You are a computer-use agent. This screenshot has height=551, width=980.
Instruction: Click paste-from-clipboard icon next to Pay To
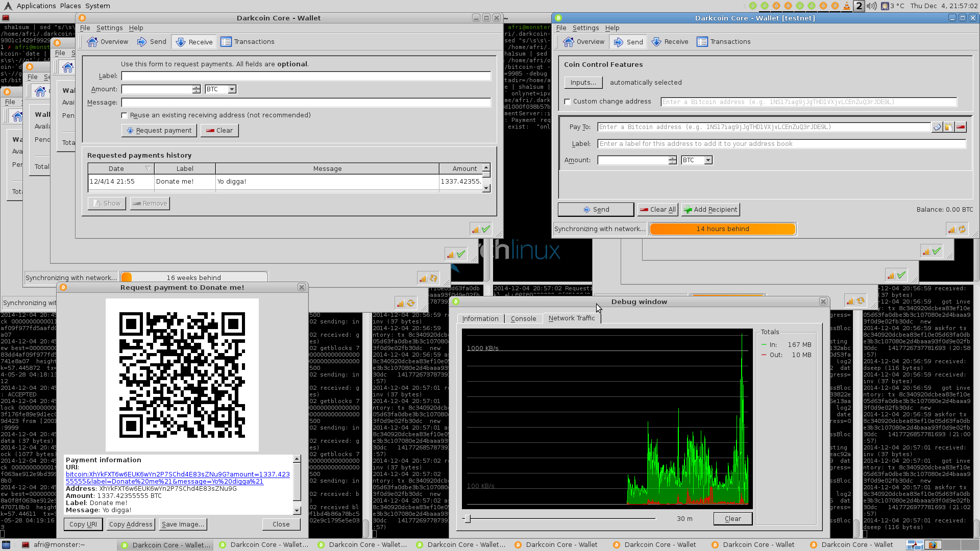pos(949,127)
